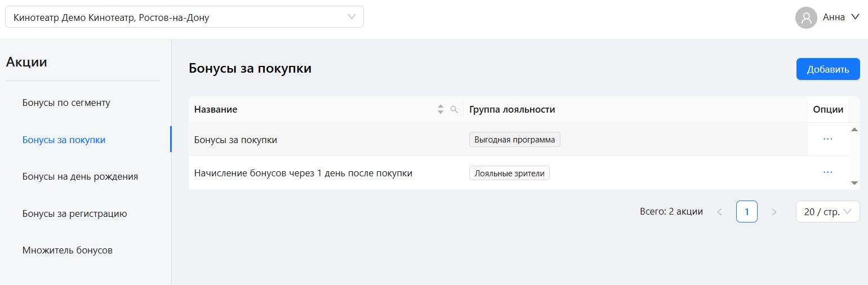Screen dimensions: 868x285
Task: Click the Выгодная программа tag
Action: tap(515, 140)
